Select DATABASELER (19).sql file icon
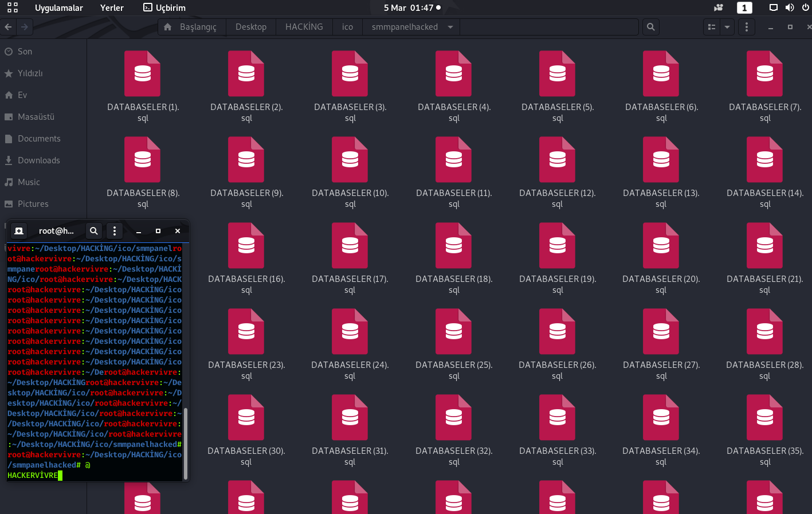812x514 pixels. point(558,245)
